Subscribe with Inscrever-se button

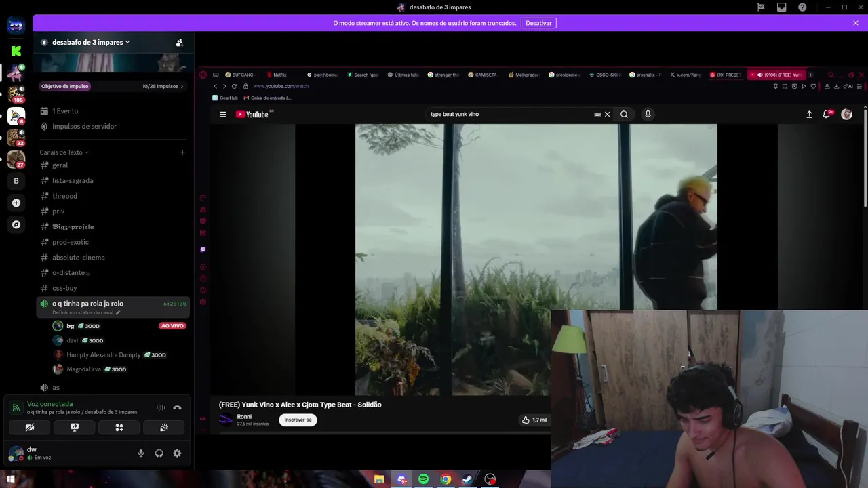click(298, 420)
